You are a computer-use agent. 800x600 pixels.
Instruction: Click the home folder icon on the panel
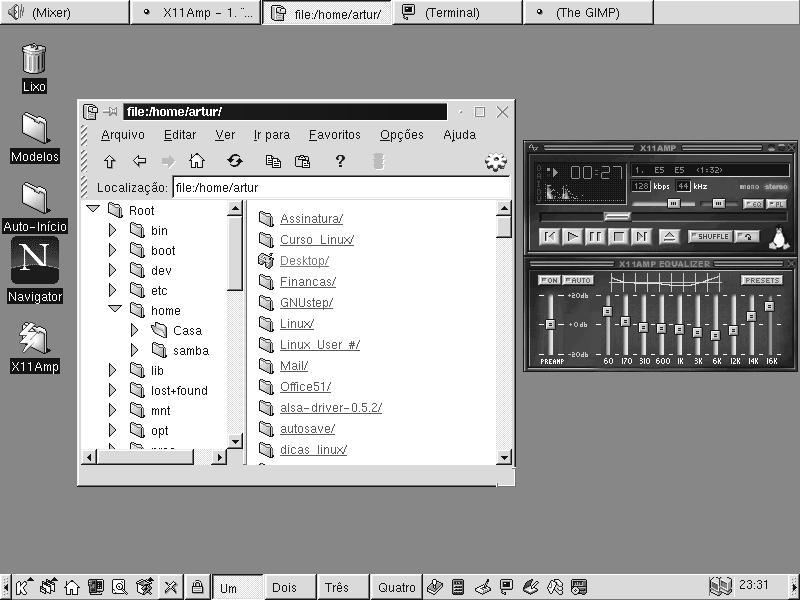click(71, 587)
